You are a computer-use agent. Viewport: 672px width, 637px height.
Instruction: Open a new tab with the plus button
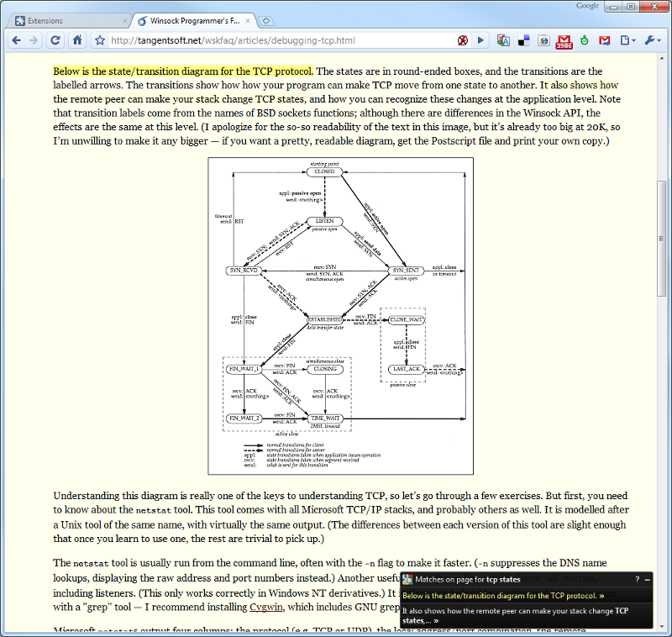(x=266, y=21)
